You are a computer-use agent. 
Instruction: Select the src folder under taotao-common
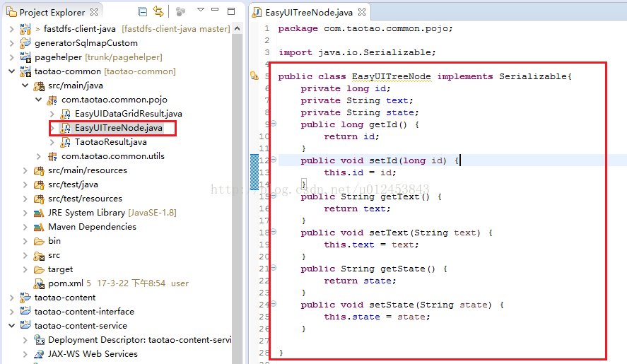click(54, 255)
